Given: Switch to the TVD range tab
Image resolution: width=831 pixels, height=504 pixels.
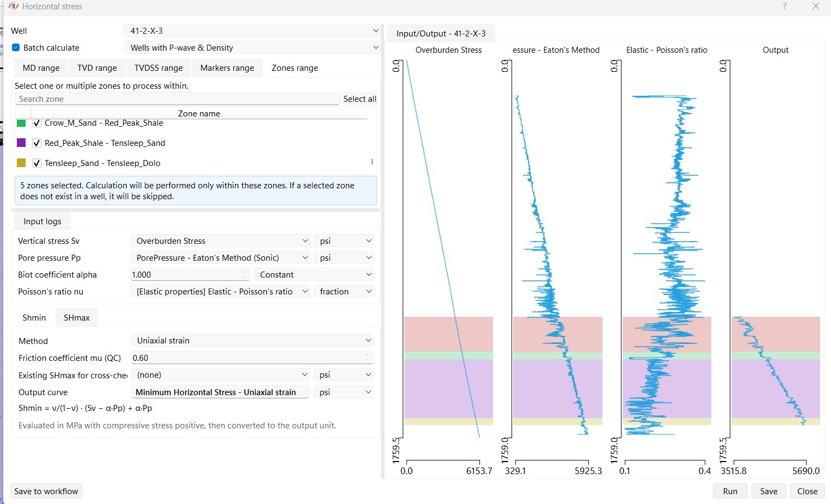Looking at the screenshot, I should coord(97,68).
